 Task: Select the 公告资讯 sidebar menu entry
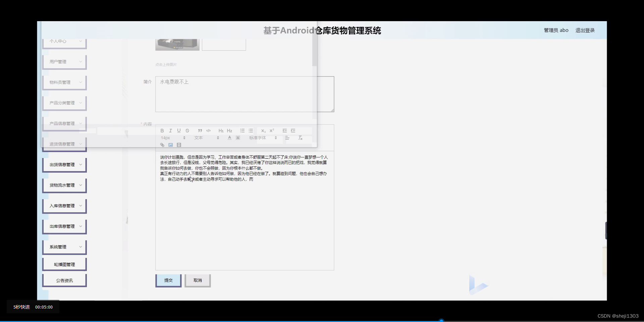tap(64, 280)
